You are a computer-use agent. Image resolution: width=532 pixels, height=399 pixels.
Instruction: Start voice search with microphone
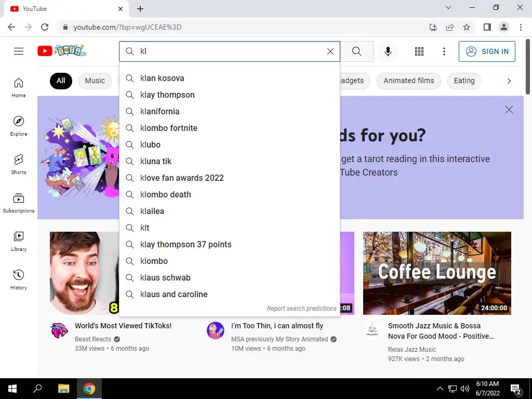[x=388, y=51]
